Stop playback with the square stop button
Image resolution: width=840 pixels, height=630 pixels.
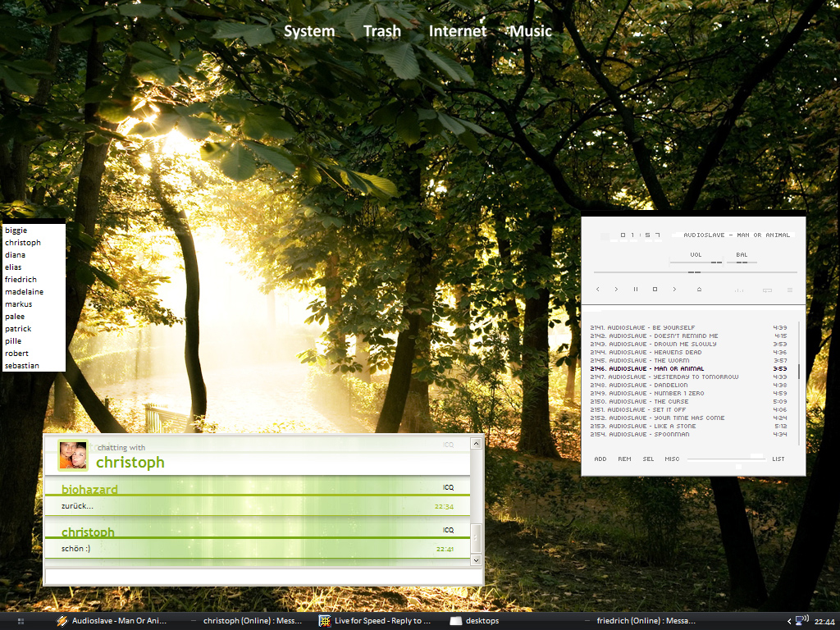pos(655,290)
